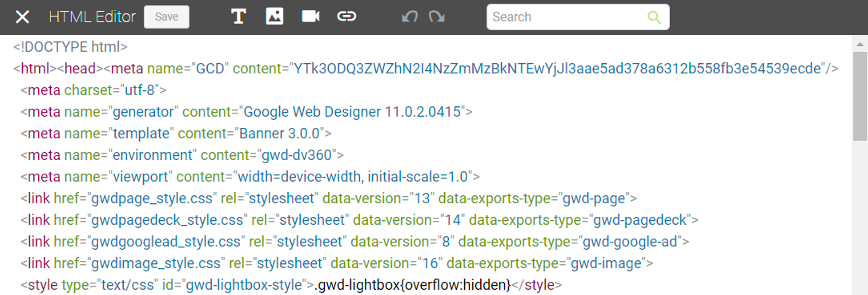The image size is (868, 295).
Task: Click the "gwd-dv360" environment value
Action: click(297, 155)
